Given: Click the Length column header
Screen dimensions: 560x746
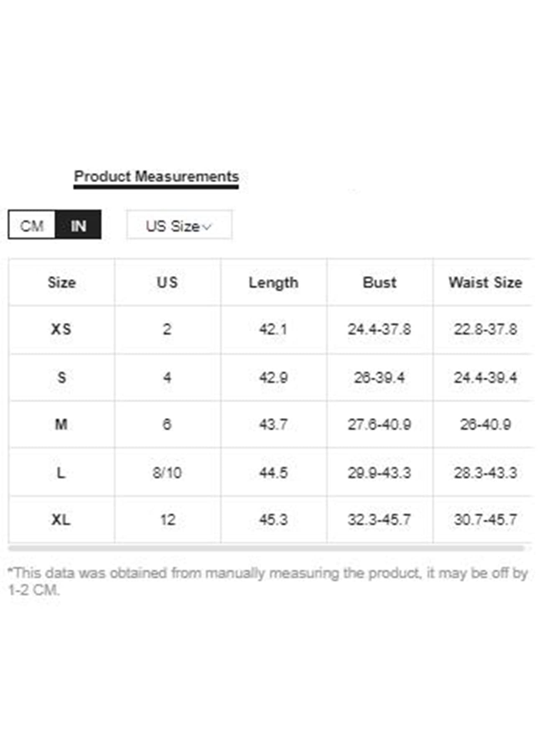Looking at the screenshot, I should pyautogui.click(x=273, y=283).
